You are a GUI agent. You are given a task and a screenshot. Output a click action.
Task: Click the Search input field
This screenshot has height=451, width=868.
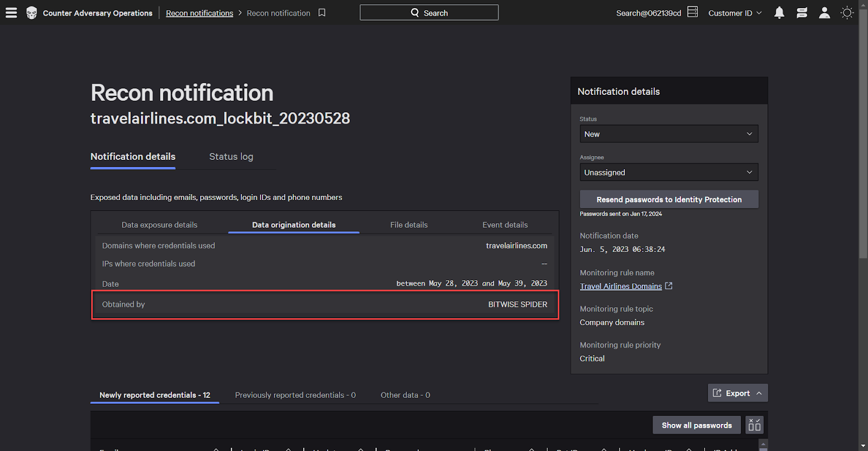429,12
